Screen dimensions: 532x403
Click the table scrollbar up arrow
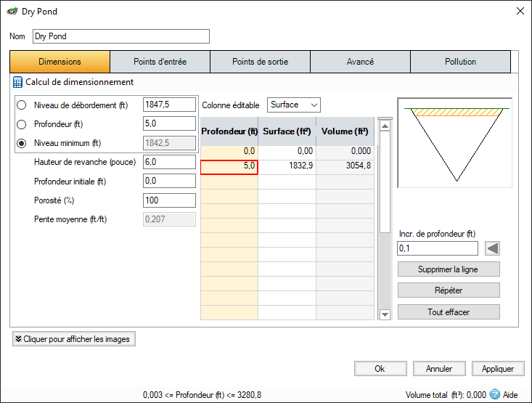[x=385, y=126]
